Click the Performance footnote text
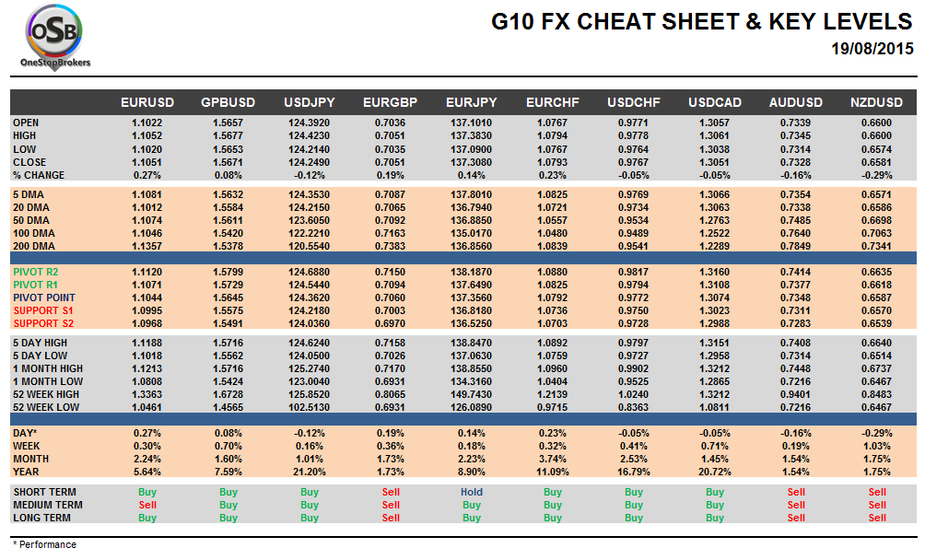Viewport: 925px width, 560px height. (x=44, y=544)
